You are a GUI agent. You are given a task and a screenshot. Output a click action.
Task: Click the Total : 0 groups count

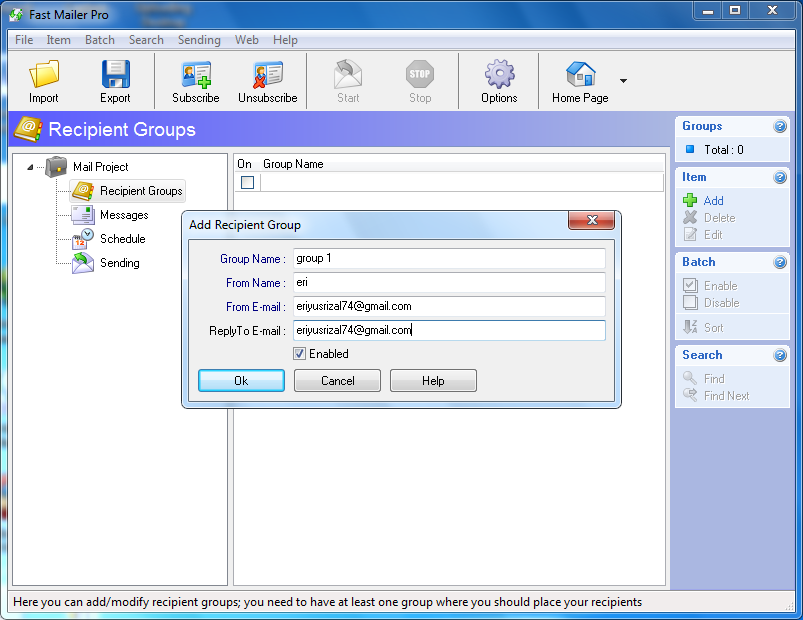point(724,149)
